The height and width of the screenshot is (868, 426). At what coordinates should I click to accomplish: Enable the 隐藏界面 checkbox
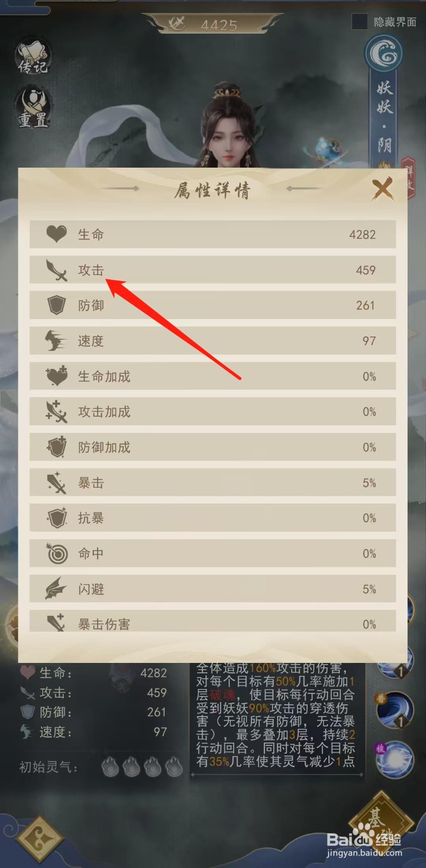[x=360, y=22]
